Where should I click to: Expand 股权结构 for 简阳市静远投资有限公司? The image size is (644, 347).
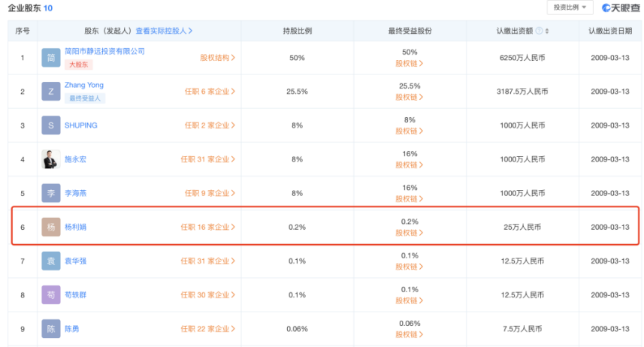217,58
